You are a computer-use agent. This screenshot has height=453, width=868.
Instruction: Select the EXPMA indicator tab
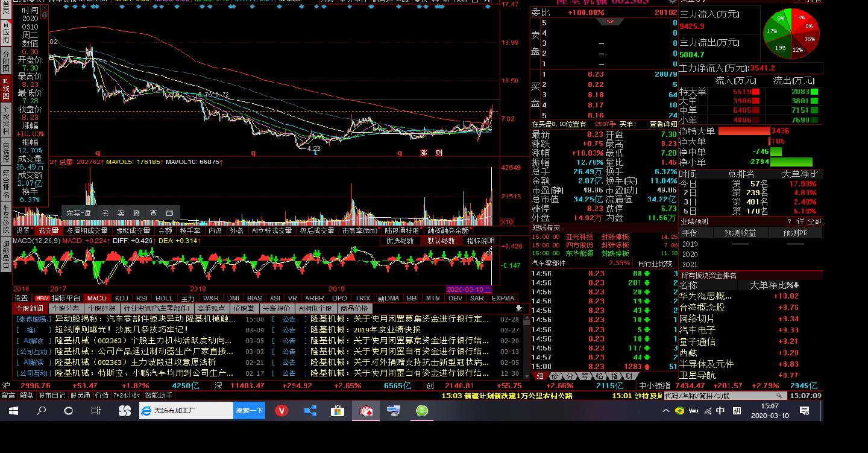[503, 298]
